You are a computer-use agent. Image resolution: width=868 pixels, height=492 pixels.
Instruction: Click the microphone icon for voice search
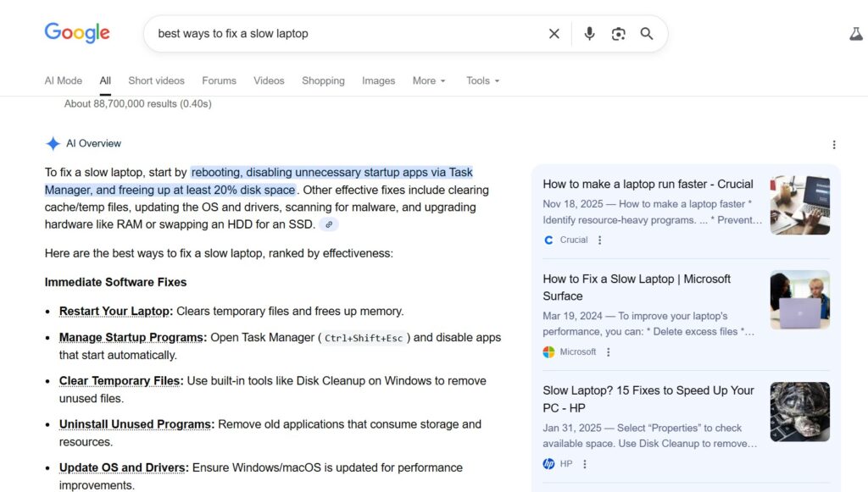pyautogui.click(x=589, y=33)
